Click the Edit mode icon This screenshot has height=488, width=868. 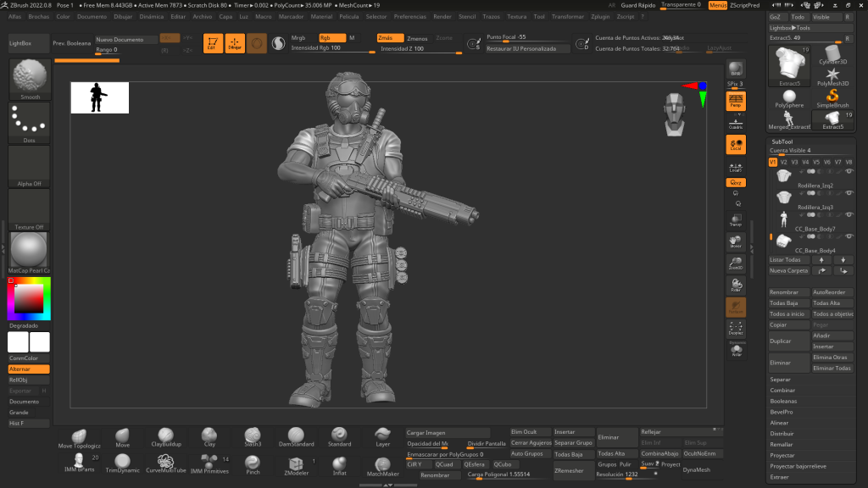click(213, 43)
